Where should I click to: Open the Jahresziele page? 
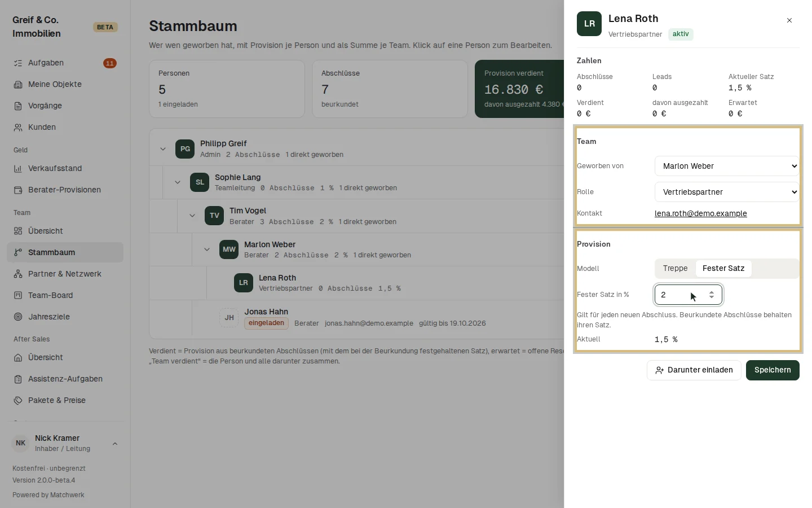[65, 317]
